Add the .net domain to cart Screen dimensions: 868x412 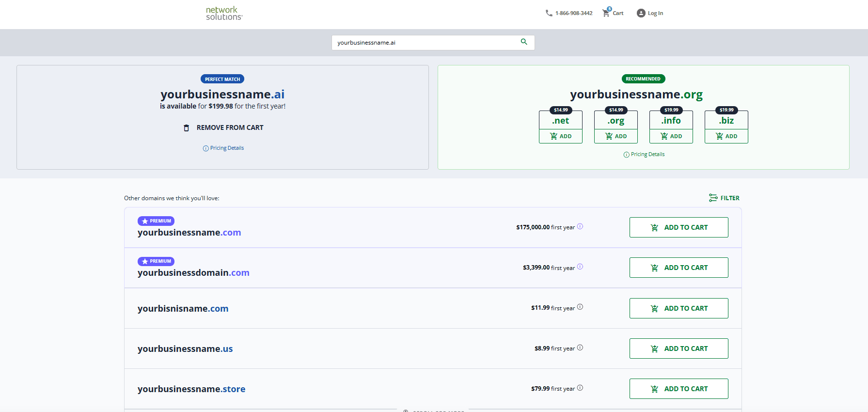(x=561, y=136)
